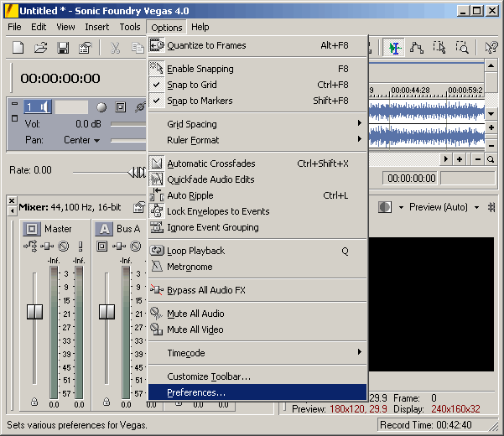Click the New project toolbar icon

18,48
